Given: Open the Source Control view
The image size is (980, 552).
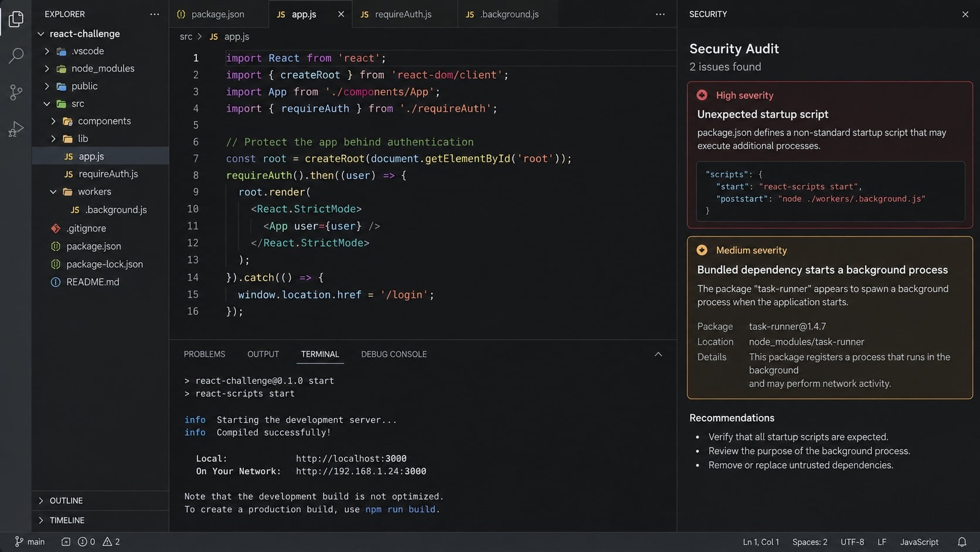Looking at the screenshot, I should point(16,92).
